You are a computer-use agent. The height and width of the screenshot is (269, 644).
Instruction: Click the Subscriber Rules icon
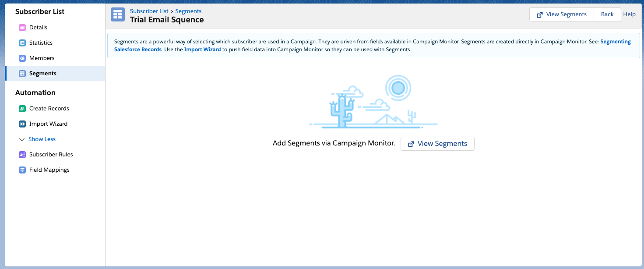click(x=22, y=155)
